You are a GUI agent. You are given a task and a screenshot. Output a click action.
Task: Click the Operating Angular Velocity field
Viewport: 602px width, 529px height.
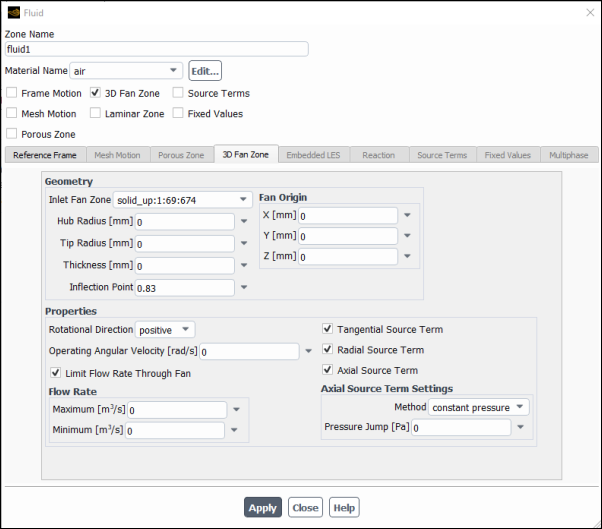[x=249, y=352]
